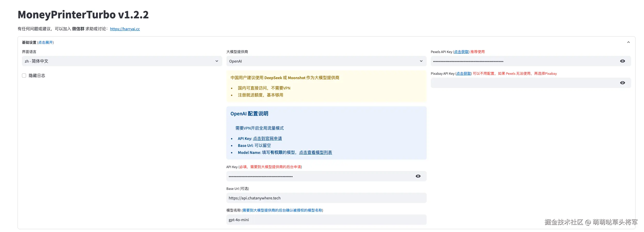The image size is (644, 232).
Task: Open the 大模型提供商 OpenAI dropdown
Action: (x=326, y=61)
